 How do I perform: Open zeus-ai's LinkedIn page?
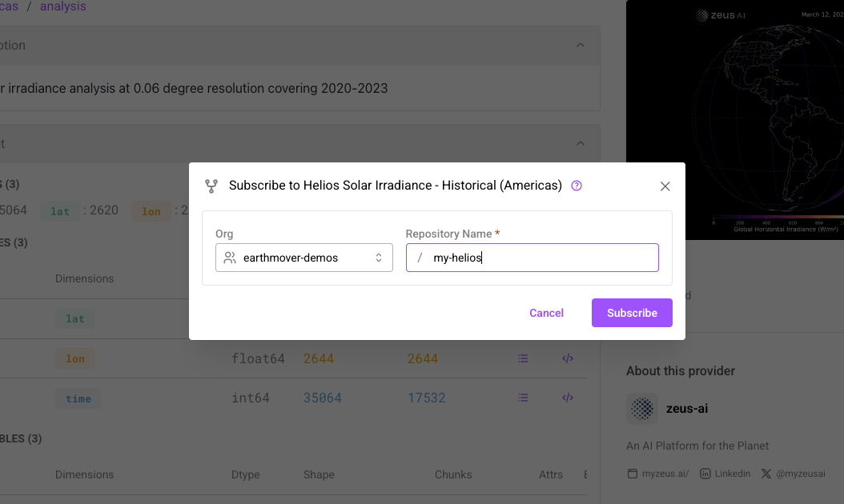pyautogui.click(x=725, y=473)
